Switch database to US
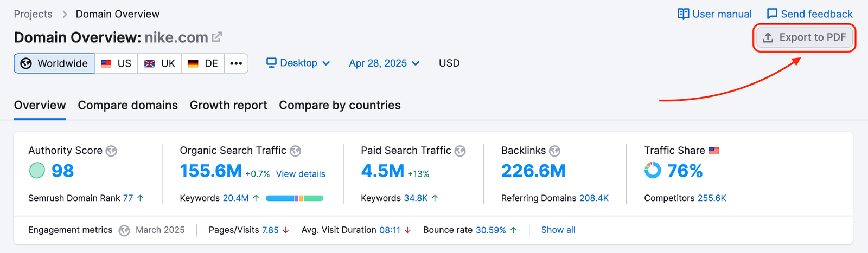Screen dimensions: 868x253 (116, 63)
